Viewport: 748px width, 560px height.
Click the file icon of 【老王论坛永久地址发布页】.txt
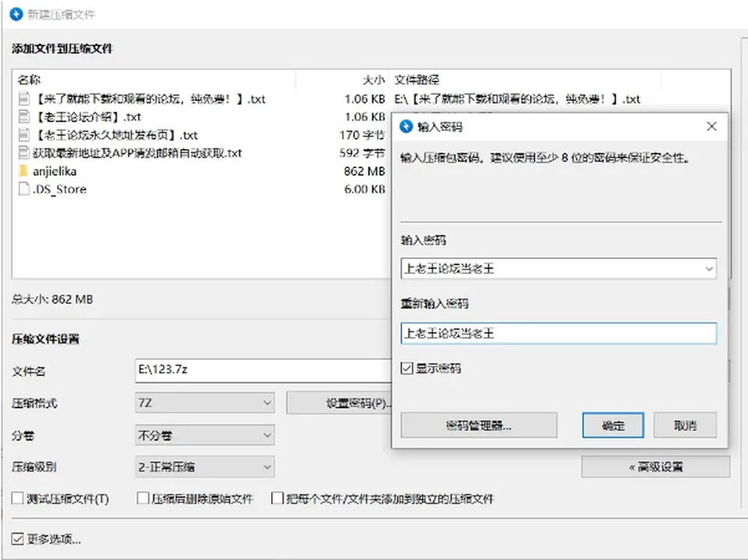pyautogui.click(x=23, y=135)
